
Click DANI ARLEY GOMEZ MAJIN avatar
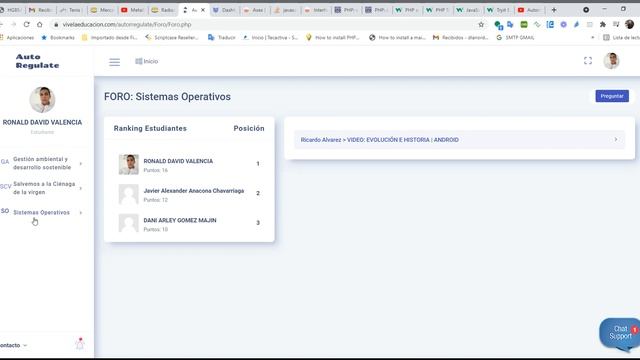129,223
